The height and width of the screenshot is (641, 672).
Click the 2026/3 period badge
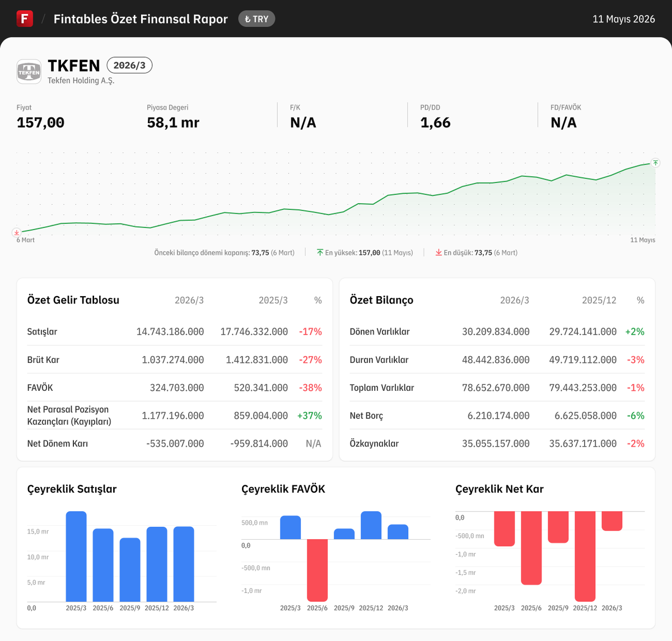coord(129,65)
